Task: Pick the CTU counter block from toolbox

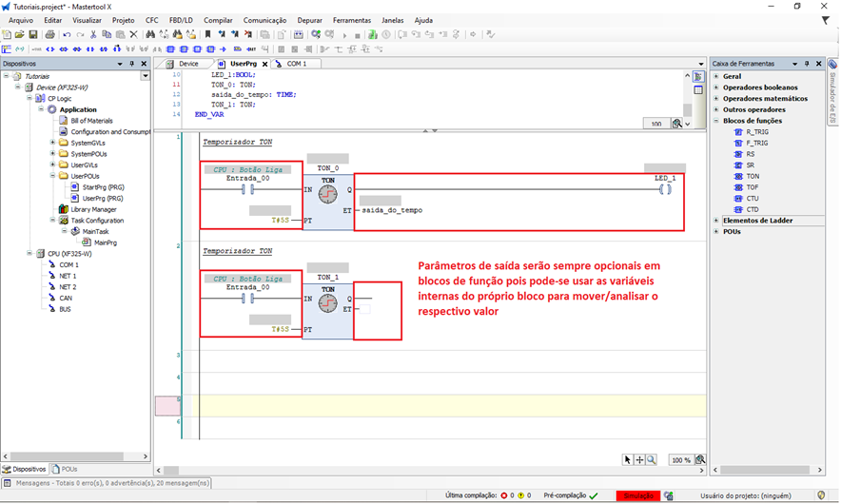Action: coord(753,198)
